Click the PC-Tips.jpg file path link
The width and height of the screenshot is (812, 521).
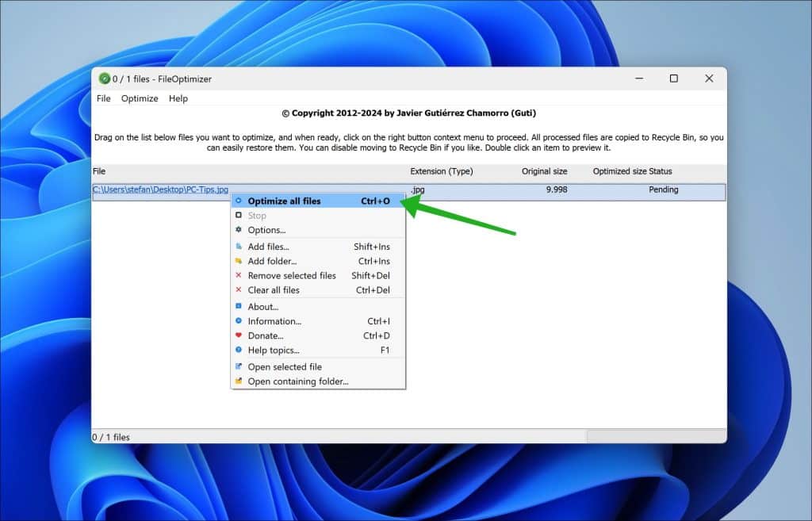pos(160,190)
